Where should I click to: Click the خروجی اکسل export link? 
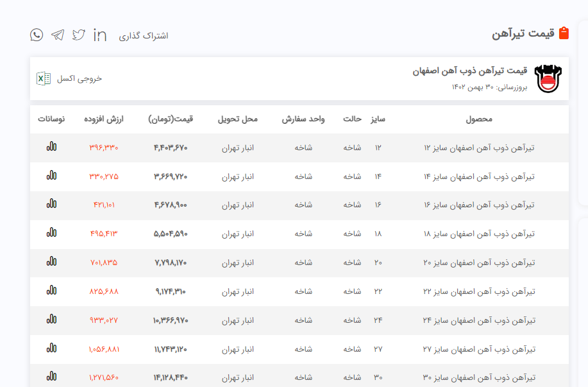pyautogui.click(x=80, y=78)
